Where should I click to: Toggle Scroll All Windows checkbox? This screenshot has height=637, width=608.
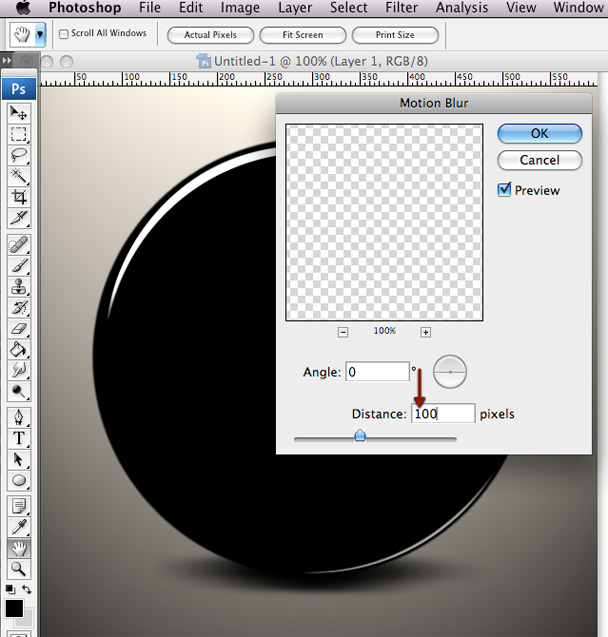click(64, 34)
